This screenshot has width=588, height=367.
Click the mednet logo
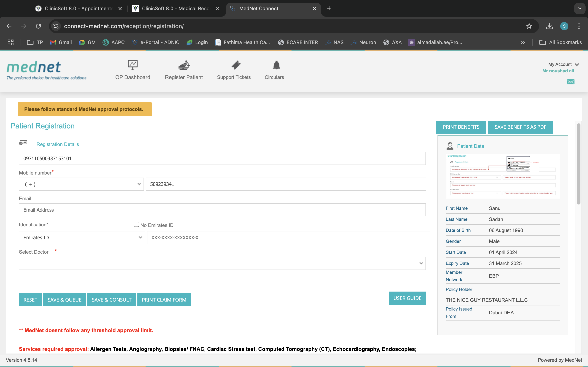(x=34, y=67)
